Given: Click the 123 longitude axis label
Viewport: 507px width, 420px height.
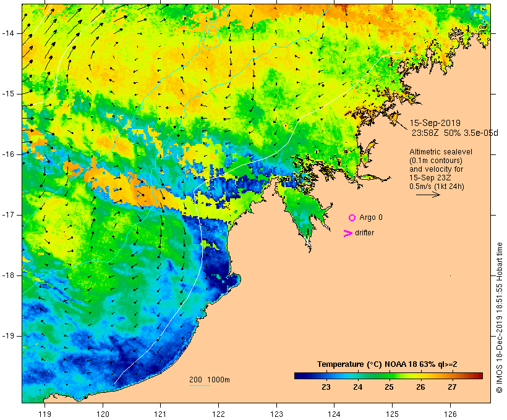Looking at the screenshot, I should (276, 414).
